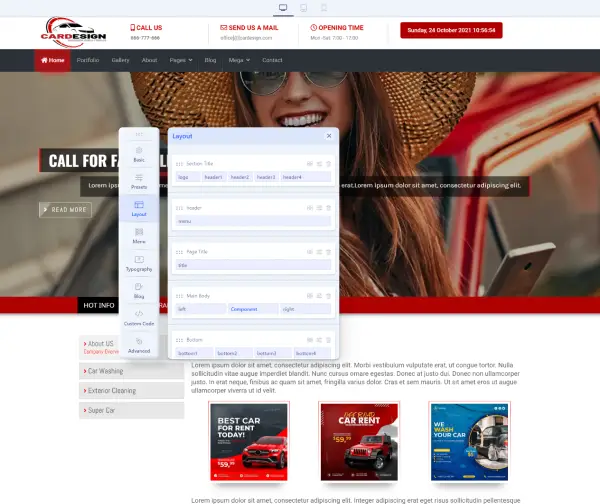This screenshot has width=600, height=504.
Task: Select the header2 module position
Action: (x=240, y=177)
